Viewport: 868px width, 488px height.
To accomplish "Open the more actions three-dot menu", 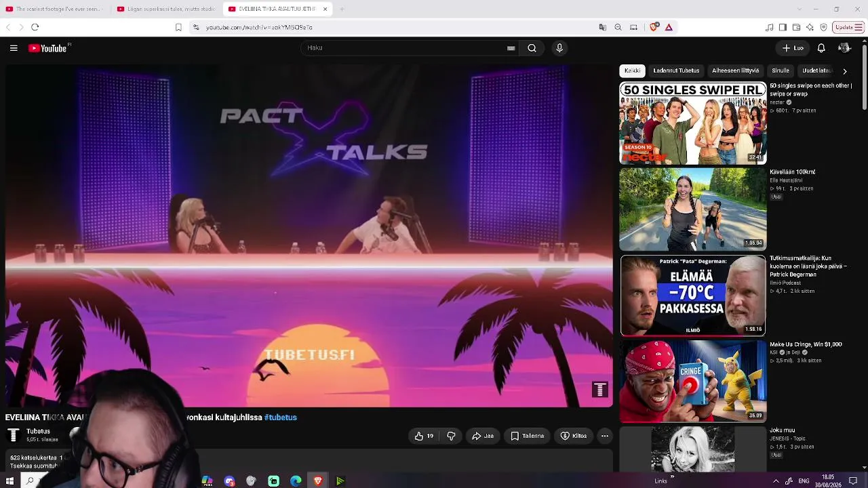I will [x=605, y=436].
